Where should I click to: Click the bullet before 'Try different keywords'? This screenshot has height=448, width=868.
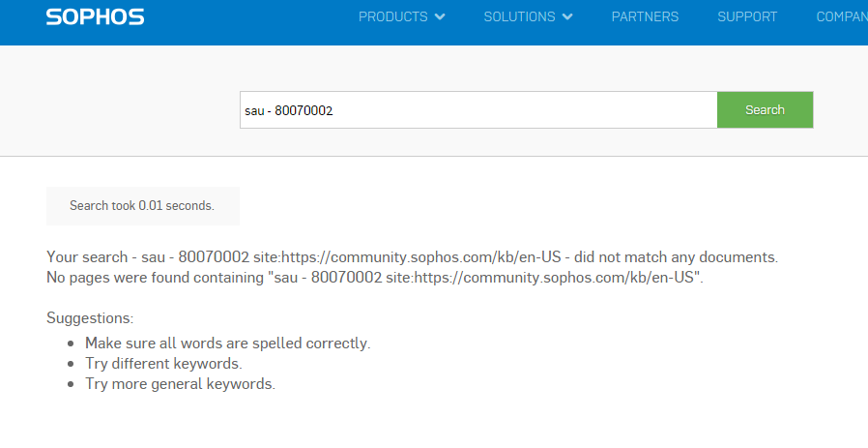71,364
